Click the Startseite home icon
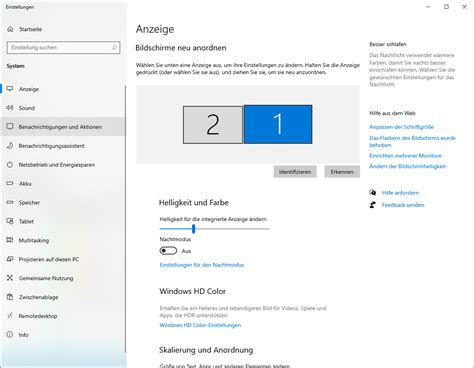 coord(10,29)
